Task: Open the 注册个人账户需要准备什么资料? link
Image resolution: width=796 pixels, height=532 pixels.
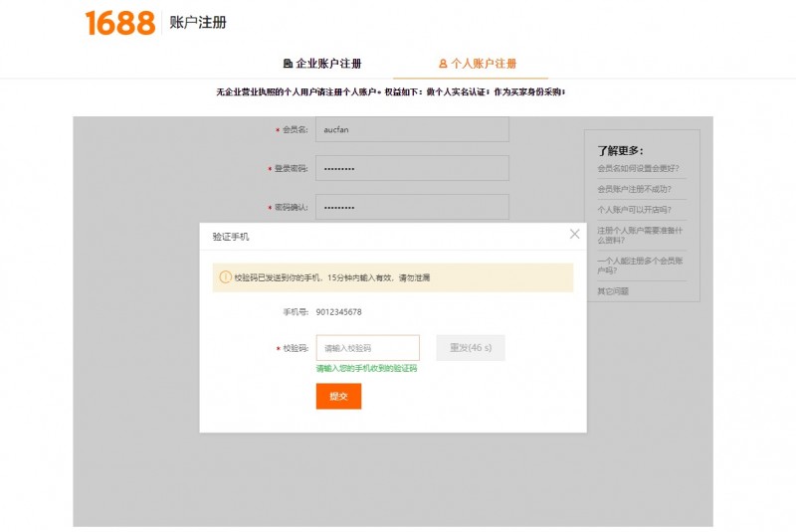Action: tap(639, 235)
